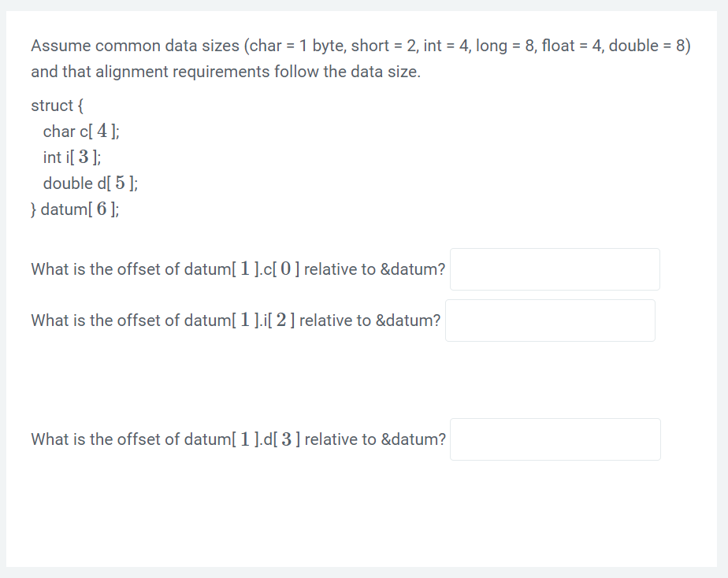This screenshot has height=578, width=728.
Task: Click the answer box for datum[1].c[0] offset
Action: (553, 269)
